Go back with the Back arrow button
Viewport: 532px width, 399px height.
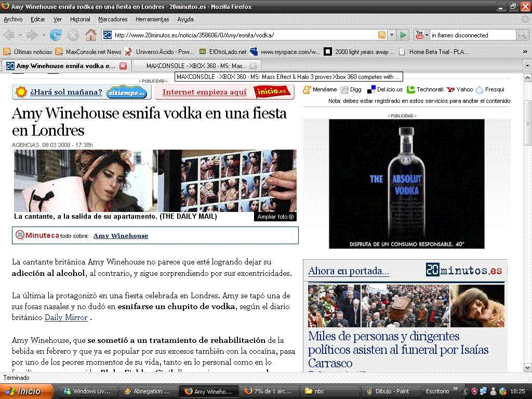click(9, 35)
